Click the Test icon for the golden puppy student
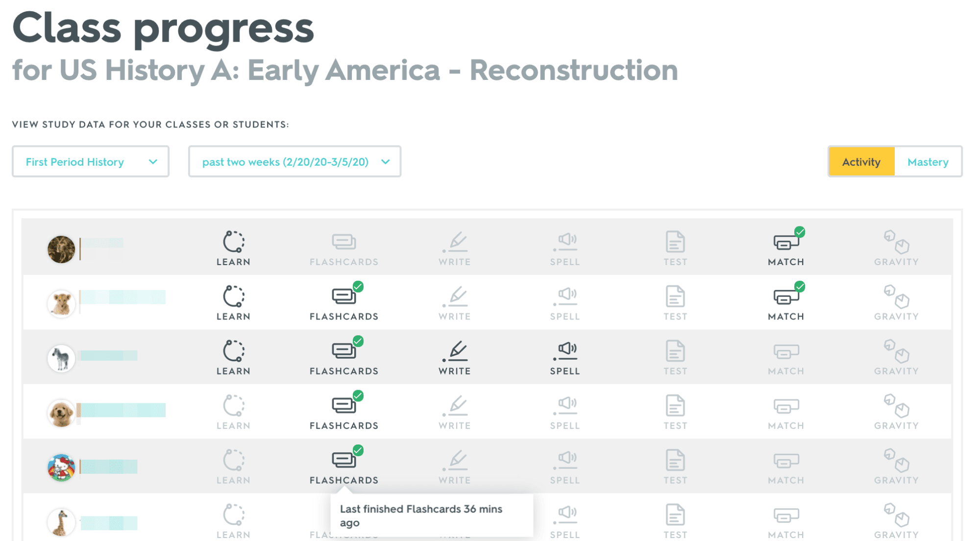Screen dimensions: 980x541 point(675,406)
